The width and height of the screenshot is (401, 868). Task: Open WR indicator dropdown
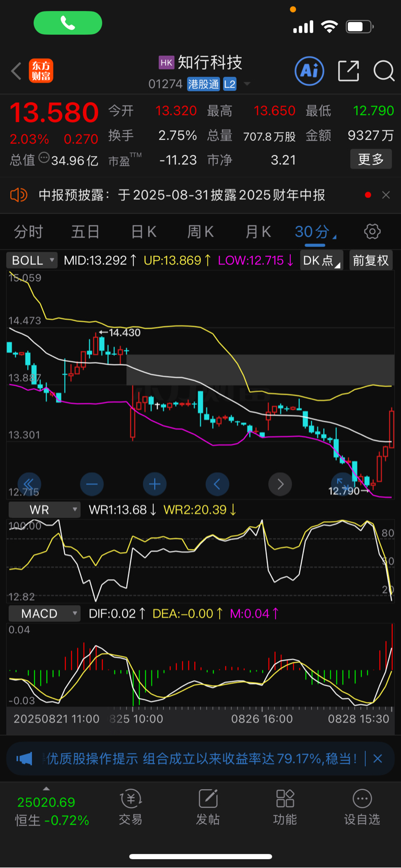pos(44,510)
